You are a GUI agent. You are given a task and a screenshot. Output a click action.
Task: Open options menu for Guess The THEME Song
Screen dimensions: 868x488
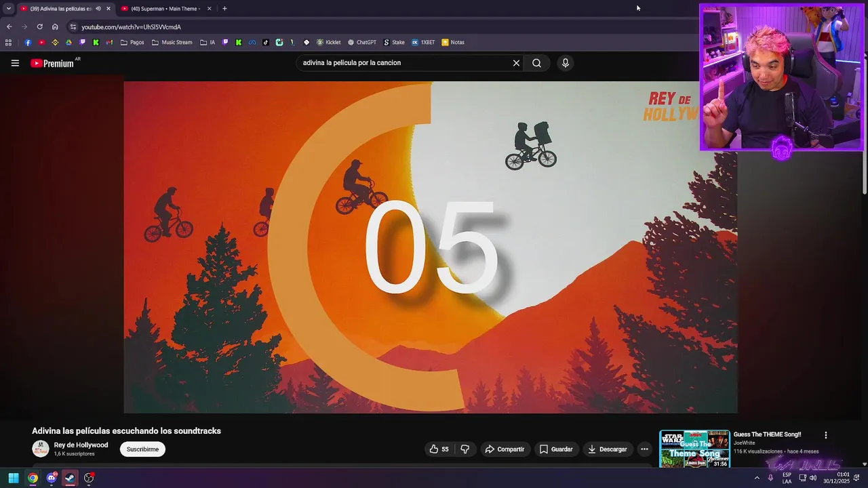pyautogui.click(x=826, y=435)
